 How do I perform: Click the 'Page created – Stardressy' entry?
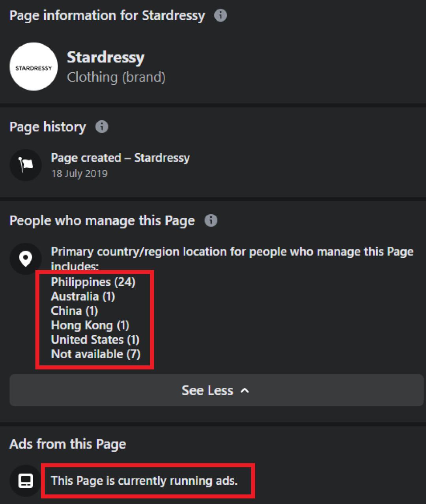coord(120,158)
